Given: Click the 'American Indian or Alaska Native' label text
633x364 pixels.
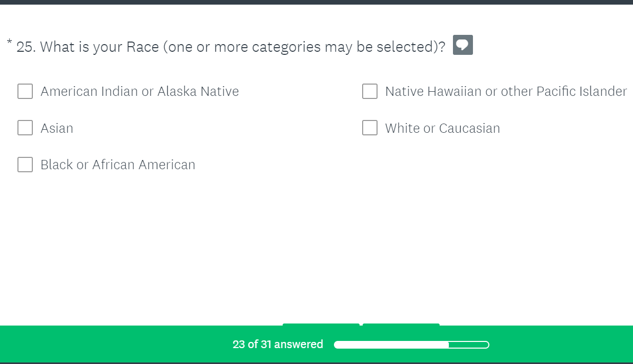Looking at the screenshot, I should (140, 91).
